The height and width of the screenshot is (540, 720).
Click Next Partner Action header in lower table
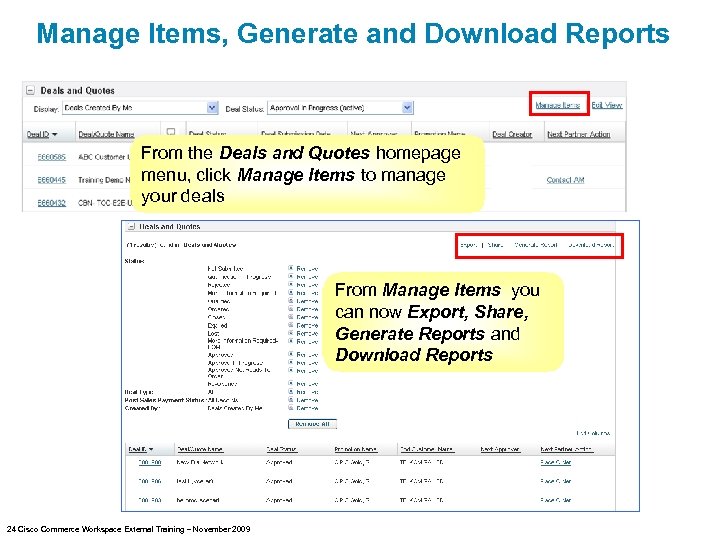[x=567, y=449]
